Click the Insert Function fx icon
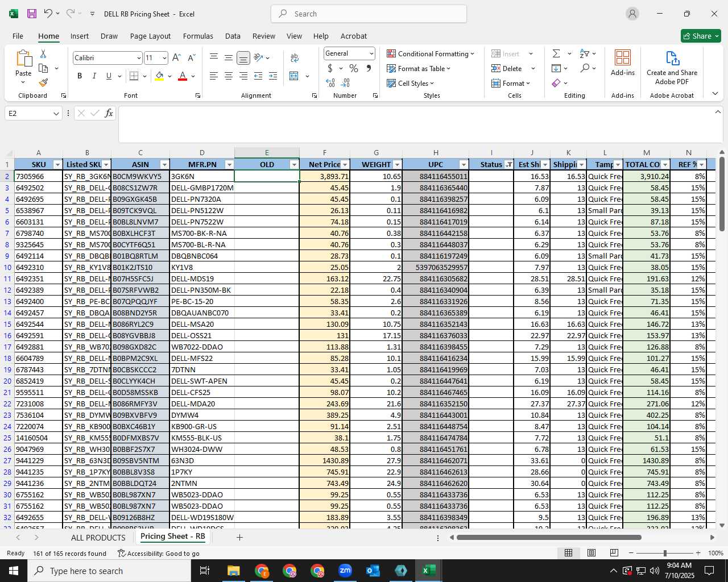Viewport: 728px width, 582px height. point(109,113)
